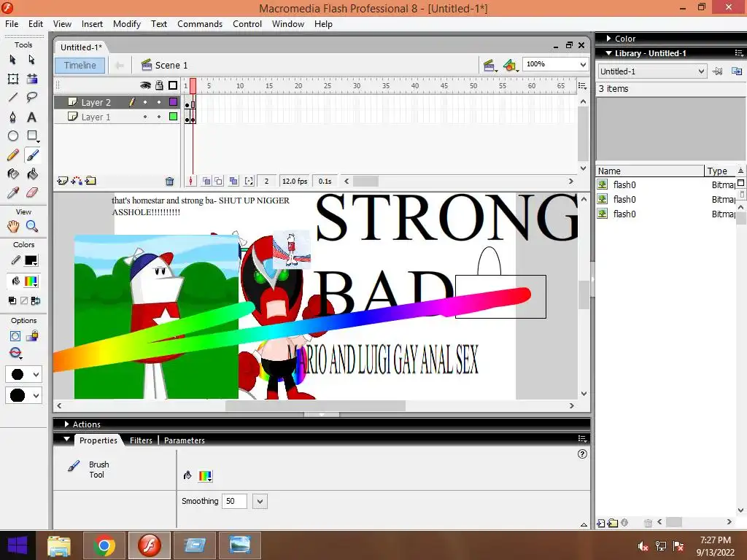747x560 pixels.
Task: Click the Edit Symbols icon
Action: click(x=510, y=65)
